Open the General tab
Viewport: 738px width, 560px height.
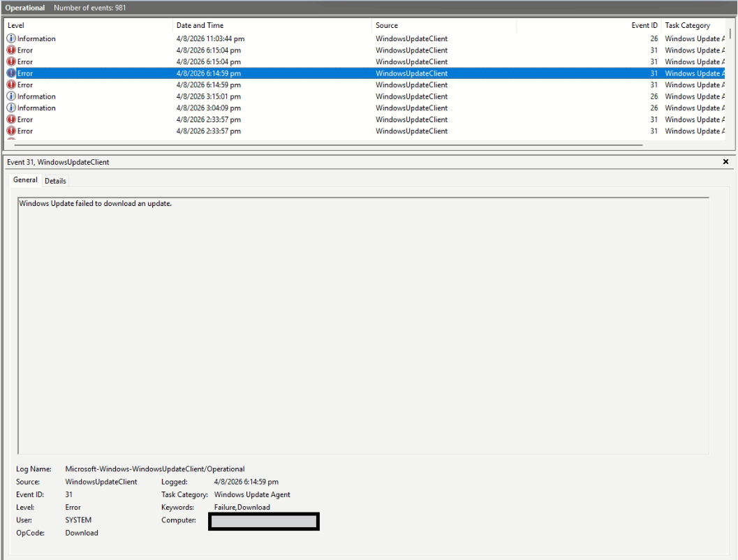coord(25,179)
